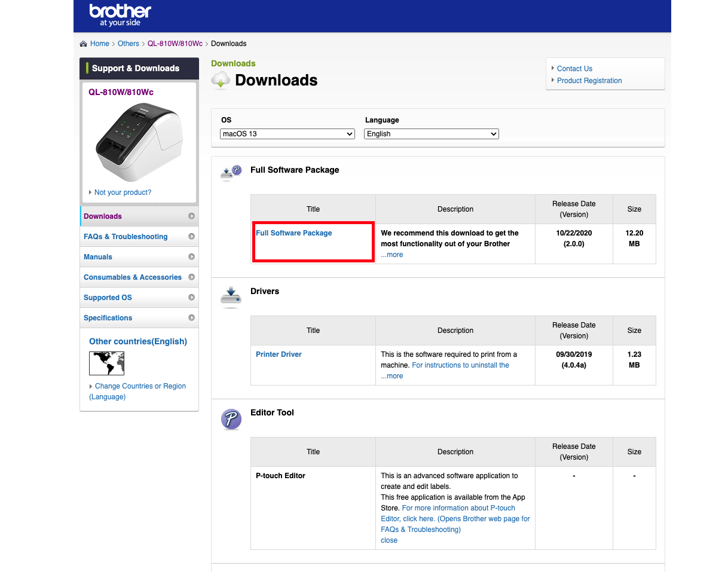Viewport: 728px width, 572px height.
Task: Click the Full Software Package download link
Action: 293,233
